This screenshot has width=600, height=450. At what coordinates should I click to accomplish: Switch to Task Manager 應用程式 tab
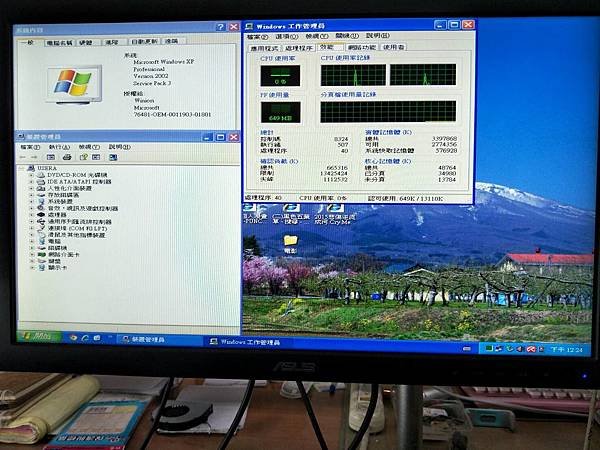pos(264,48)
